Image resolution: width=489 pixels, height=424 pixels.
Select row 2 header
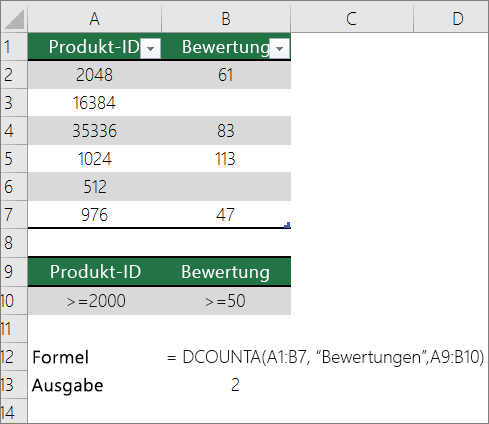tap(14, 75)
